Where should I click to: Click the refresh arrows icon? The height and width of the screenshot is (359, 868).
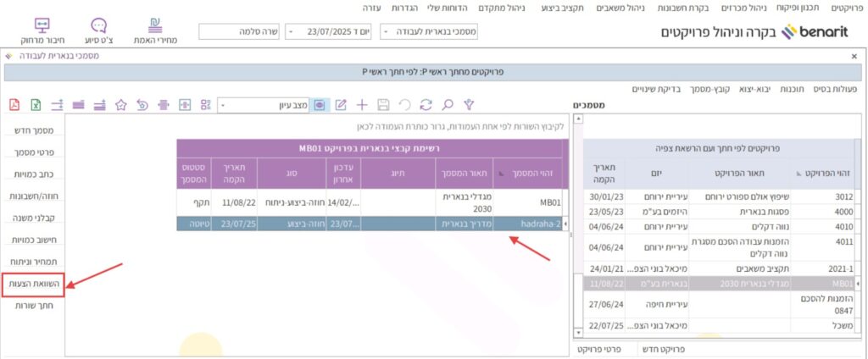click(x=426, y=105)
